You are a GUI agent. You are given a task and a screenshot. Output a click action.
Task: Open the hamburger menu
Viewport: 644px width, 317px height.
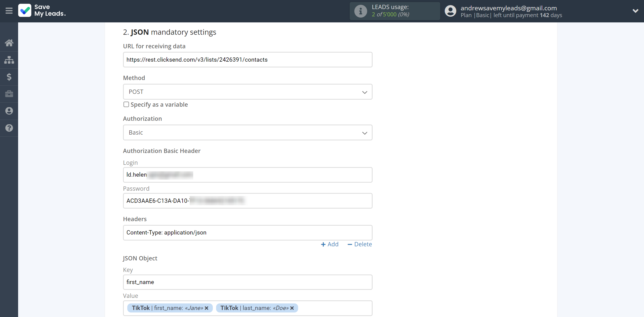pyautogui.click(x=9, y=11)
